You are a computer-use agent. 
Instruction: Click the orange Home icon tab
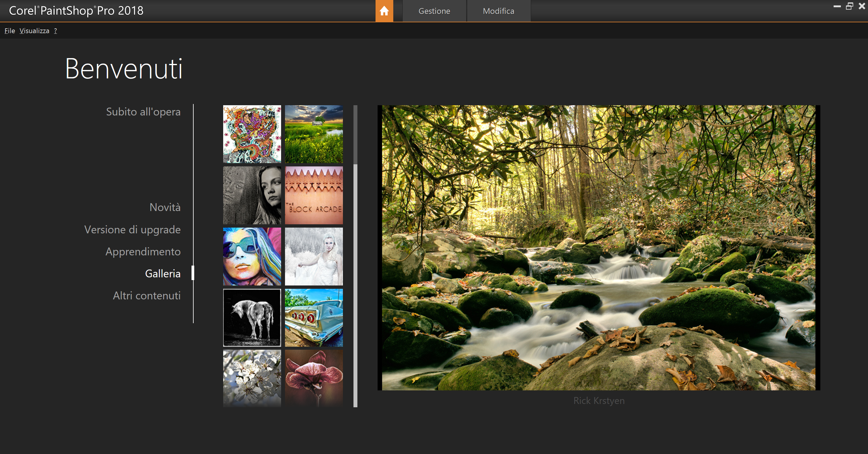point(384,11)
